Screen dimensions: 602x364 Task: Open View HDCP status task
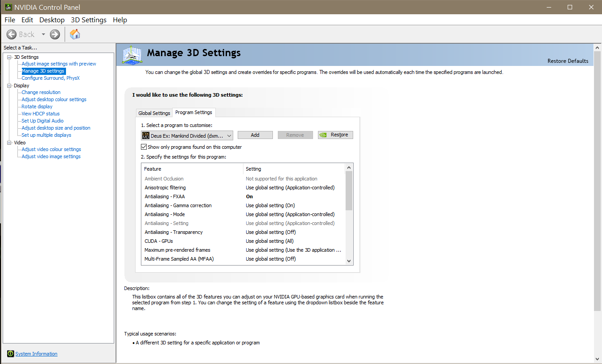[x=41, y=114]
